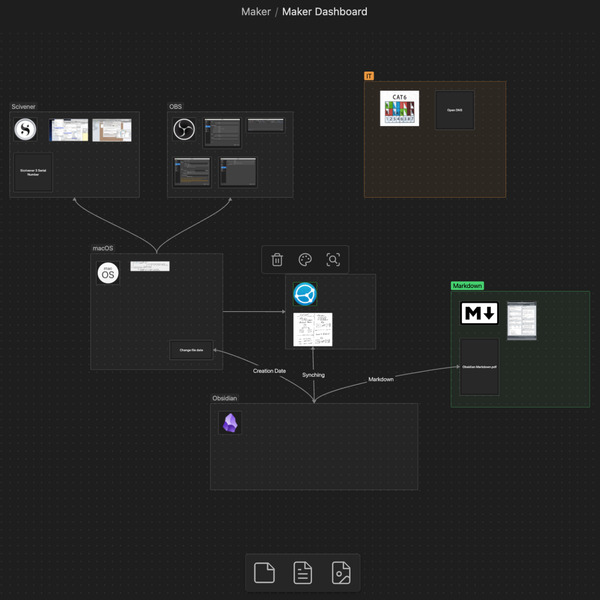Select the orange IT group label
The width and height of the screenshot is (600, 600).
(x=369, y=76)
